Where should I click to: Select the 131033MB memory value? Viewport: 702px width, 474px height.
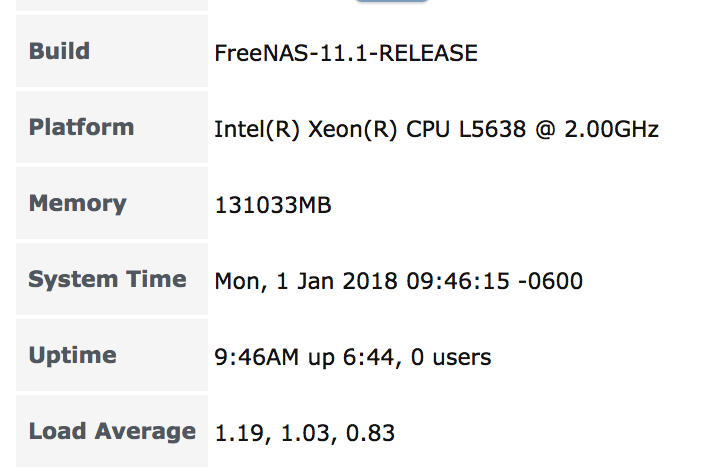click(273, 205)
